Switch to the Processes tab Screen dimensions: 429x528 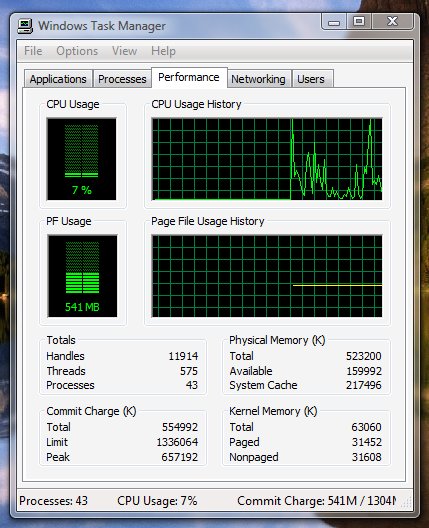click(122, 79)
